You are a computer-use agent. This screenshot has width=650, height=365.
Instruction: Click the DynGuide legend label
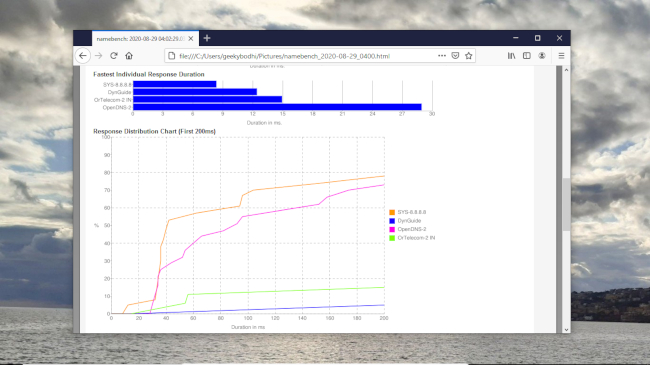pos(409,221)
